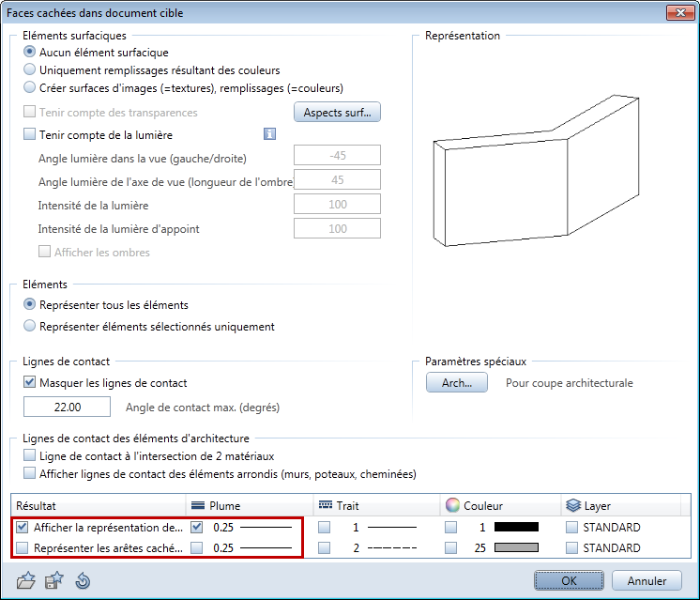
Task: Click the Résultat column header
Action: click(99, 505)
